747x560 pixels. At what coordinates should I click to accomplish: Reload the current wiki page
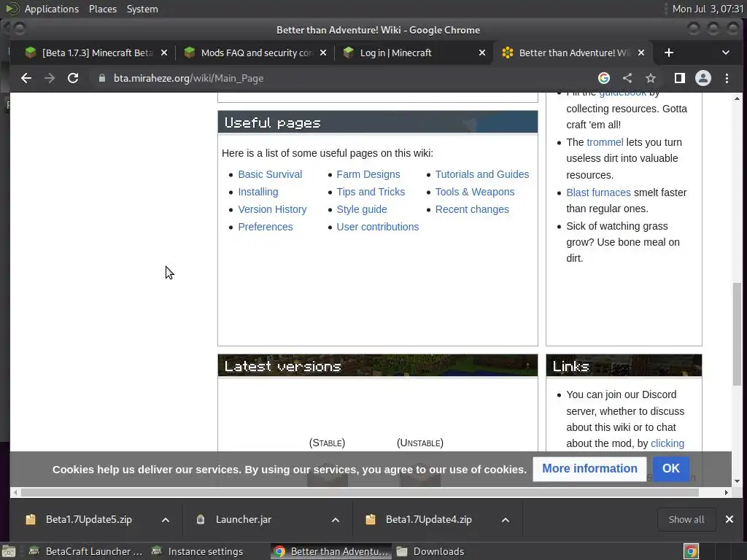73,78
